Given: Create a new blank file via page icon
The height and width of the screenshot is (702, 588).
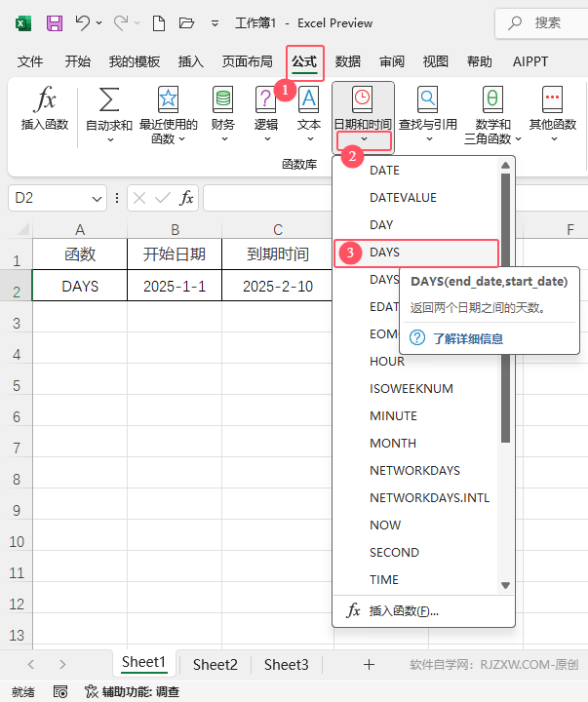Looking at the screenshot, I should coord(159,22).
